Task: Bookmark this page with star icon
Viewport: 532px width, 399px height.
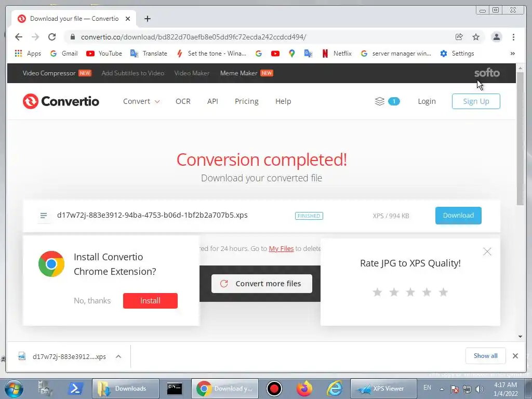Action: click(x=476, y=37)
